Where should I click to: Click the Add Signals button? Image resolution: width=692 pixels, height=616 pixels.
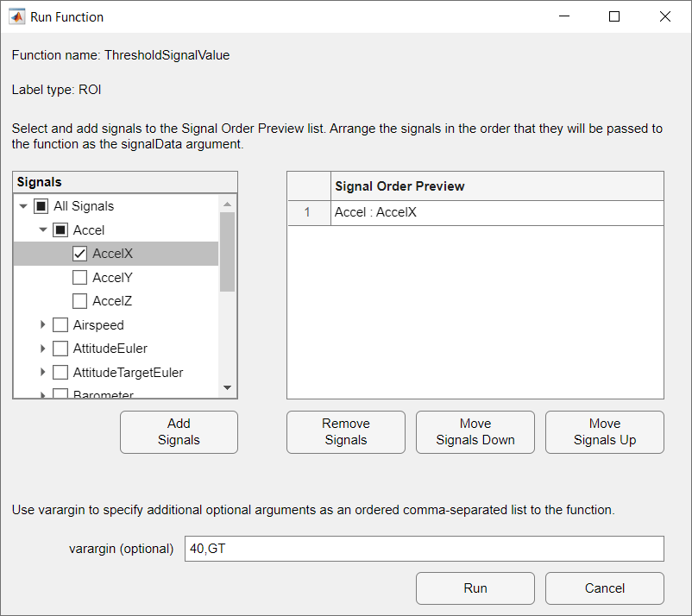pos(179,431)
